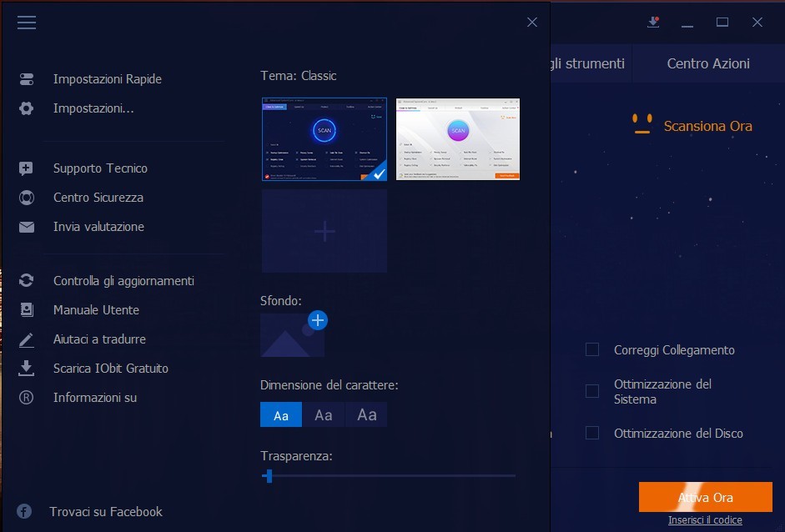
Task: Click the Inserisci il codice link
Action: tap(705, 520)
